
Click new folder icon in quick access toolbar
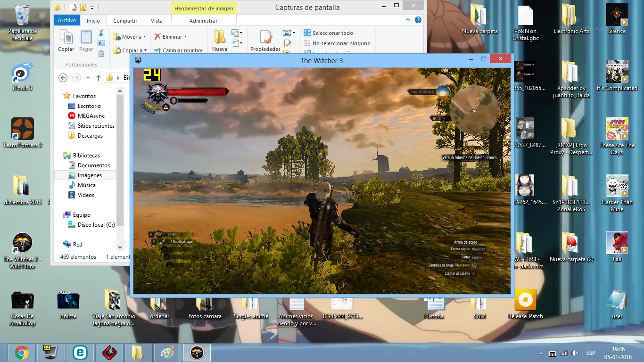pos(83,8)
